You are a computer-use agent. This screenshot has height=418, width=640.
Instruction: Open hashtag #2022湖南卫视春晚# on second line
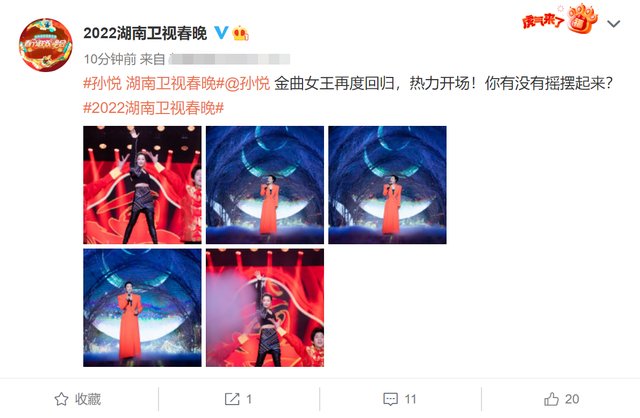pos(153,108)
